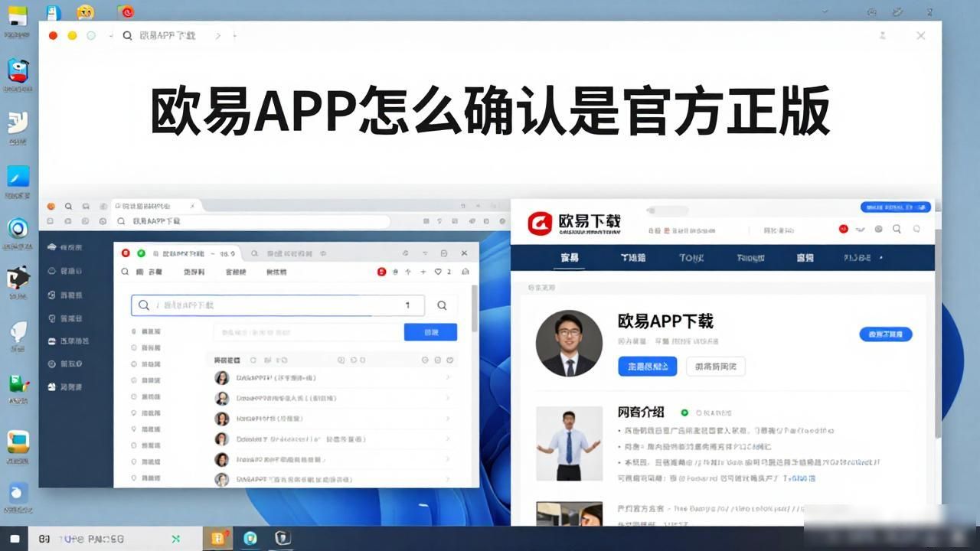The height and width of the screenshot is (551, 980).
Task: Click the gray input box left of blue button
Action: point(308,332)
